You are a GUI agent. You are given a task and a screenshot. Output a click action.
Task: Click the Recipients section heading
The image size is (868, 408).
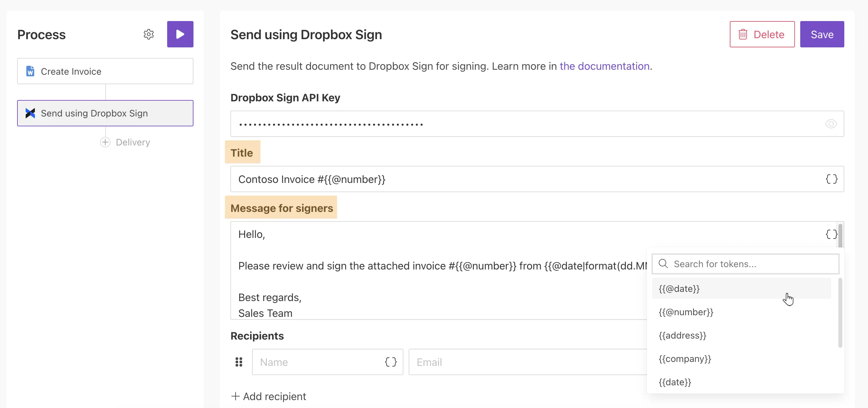pyautogui.click(x=257, y=336)
